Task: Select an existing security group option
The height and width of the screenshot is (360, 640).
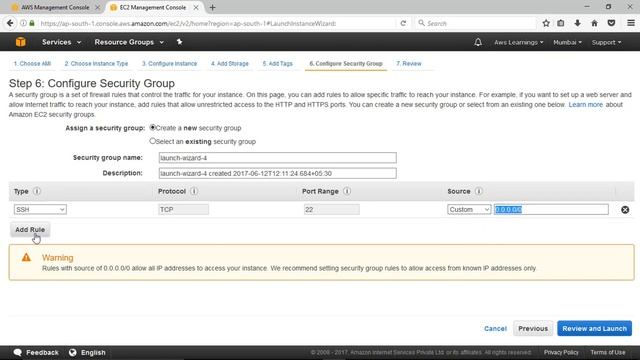Action: pos(153,141)
